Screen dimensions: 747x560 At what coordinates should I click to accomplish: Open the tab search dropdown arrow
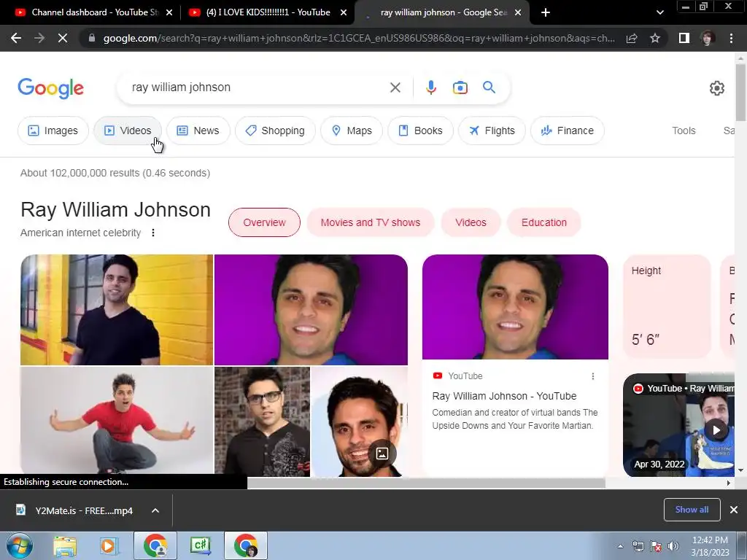point(659,12)
